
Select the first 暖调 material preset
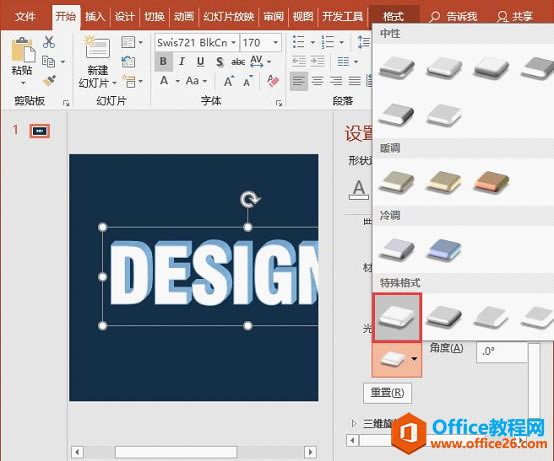(396, 181)
